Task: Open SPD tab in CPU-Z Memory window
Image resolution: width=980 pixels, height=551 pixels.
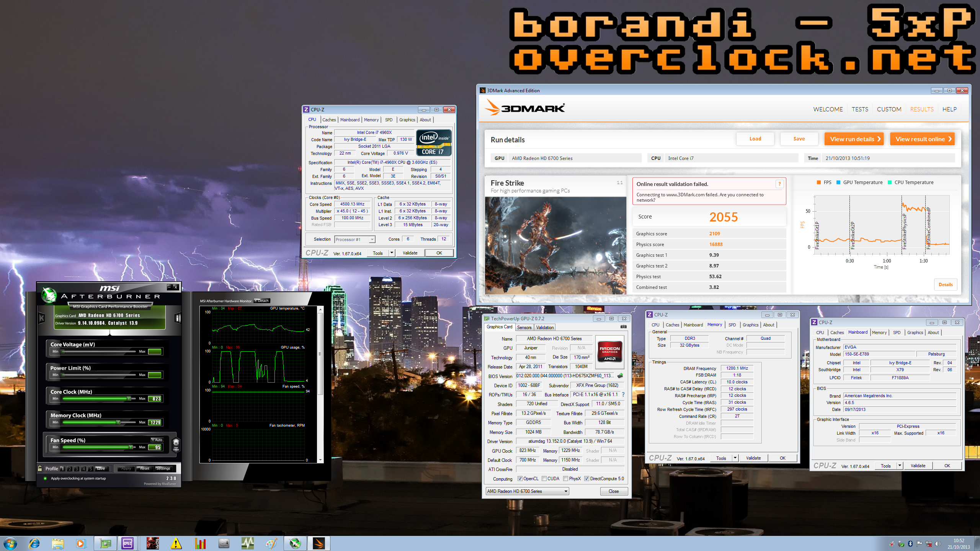Action: (x=732, y=325)
